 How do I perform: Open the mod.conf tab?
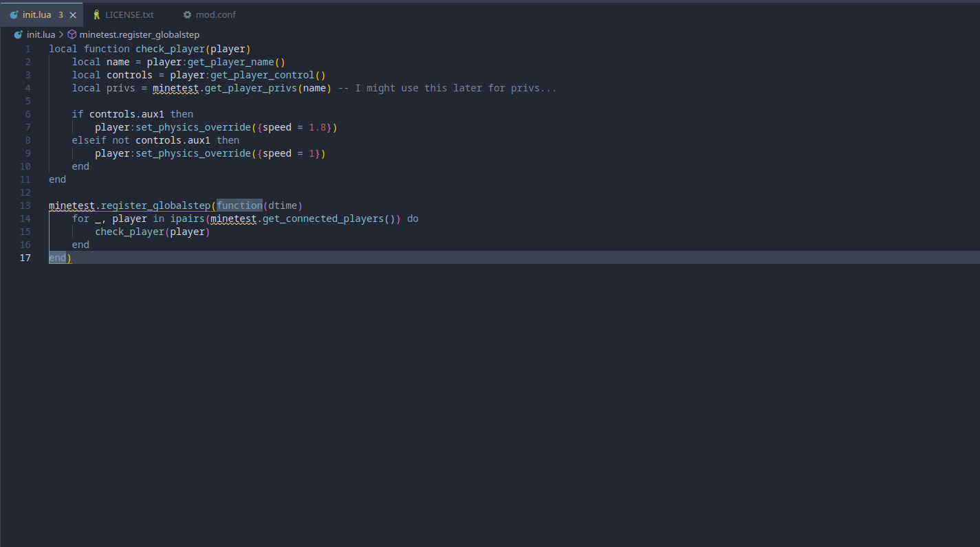tap(215, 14)
